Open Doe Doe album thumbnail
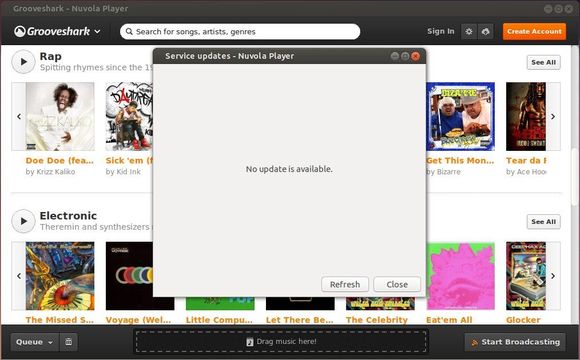 tap(60, 117)
